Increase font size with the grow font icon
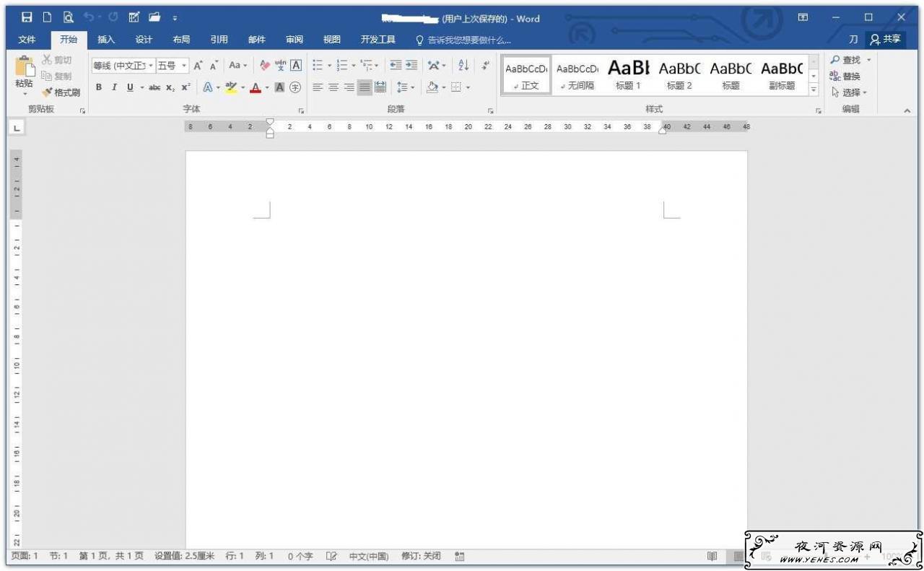Viewport: 924px width, 571px height. 198,66
